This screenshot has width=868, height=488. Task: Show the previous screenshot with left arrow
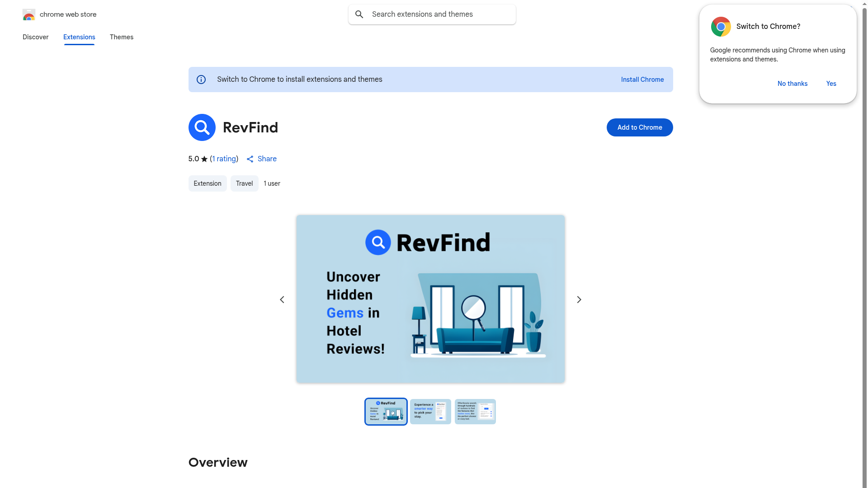coord(282,300)
